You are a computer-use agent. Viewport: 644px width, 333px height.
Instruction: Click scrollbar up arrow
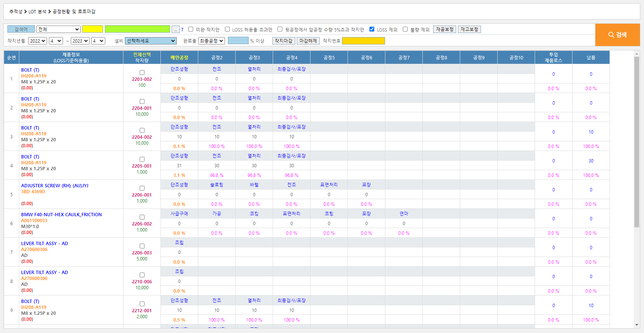pos(637,54)
